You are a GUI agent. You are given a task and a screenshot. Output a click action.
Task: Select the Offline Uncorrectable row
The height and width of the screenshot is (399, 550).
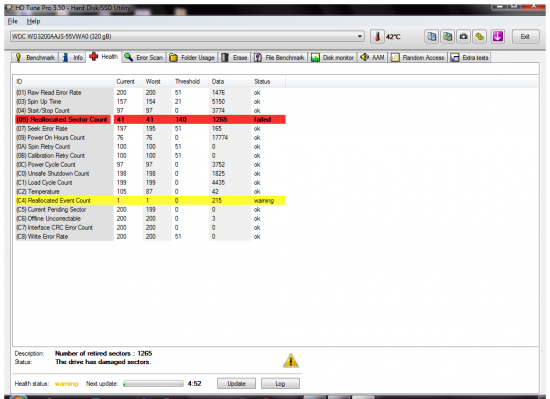coord(150,218)
